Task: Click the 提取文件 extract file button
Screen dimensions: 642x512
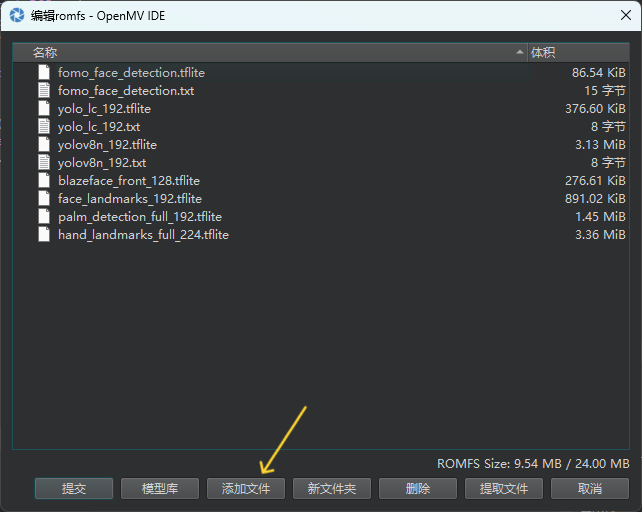Action: (x=504, y=489)
